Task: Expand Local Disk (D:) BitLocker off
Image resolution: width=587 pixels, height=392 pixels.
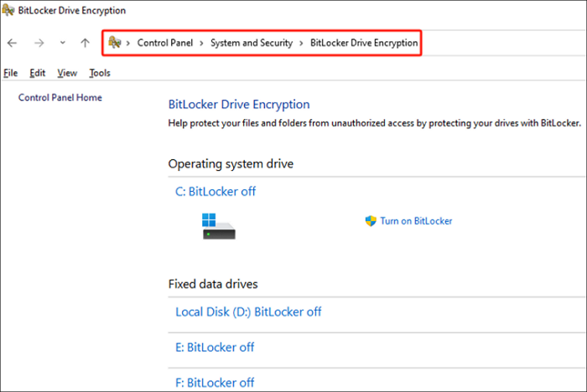Action: point(248,312)
